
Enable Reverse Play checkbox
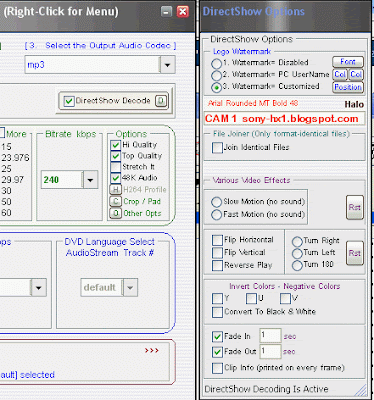click(217, 265)
